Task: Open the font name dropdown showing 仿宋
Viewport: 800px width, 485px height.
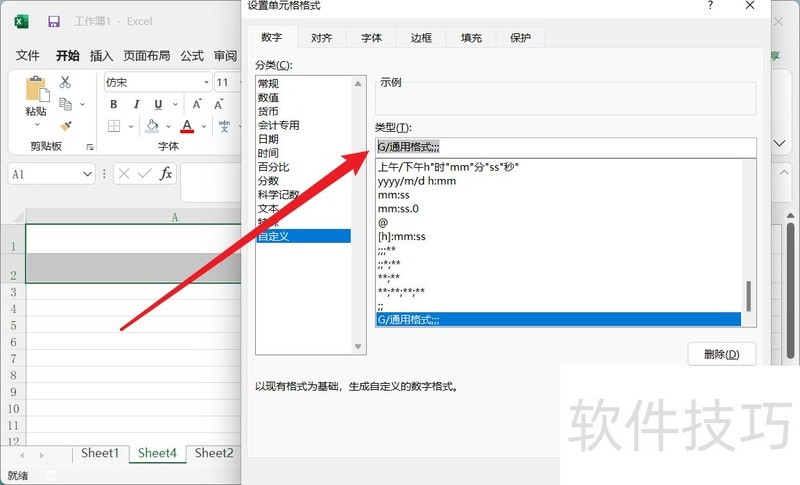Action: pyautogui.click(x=206, y=82)
